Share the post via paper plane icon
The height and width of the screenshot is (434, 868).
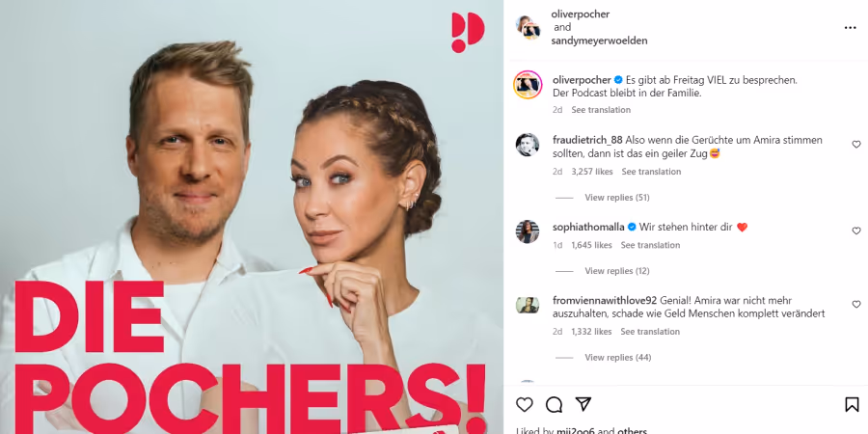[x=583, y=405]
